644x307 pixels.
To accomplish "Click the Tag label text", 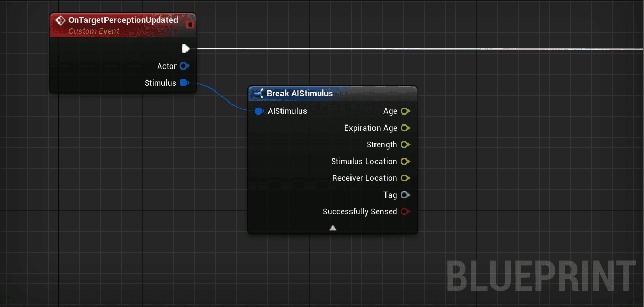I will pyautogui.click(x=390, y=196).
